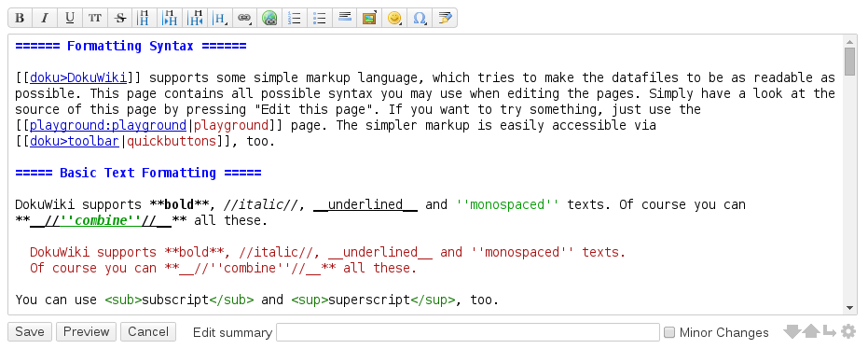Viewport: 868px width, 349px height.
Task: Cancel editing the page
Action: tap(148, 332)
